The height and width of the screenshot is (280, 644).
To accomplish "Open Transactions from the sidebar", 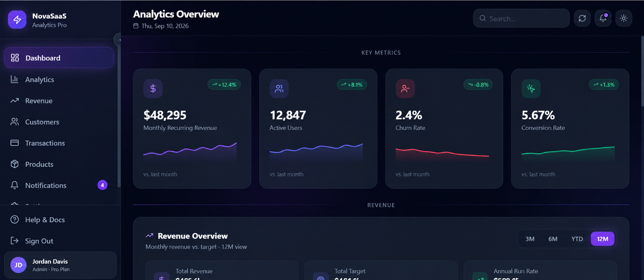I will coord(59,143).
